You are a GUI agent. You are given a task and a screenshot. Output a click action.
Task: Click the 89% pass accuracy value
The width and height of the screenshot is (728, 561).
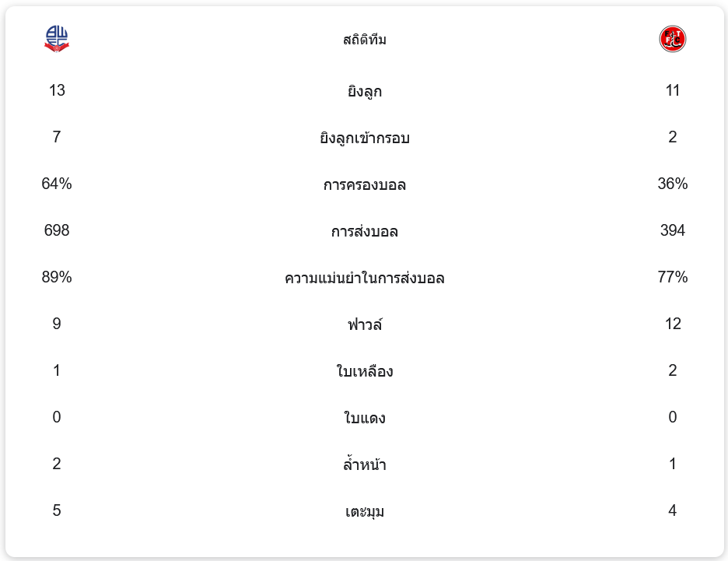(57, 277)
